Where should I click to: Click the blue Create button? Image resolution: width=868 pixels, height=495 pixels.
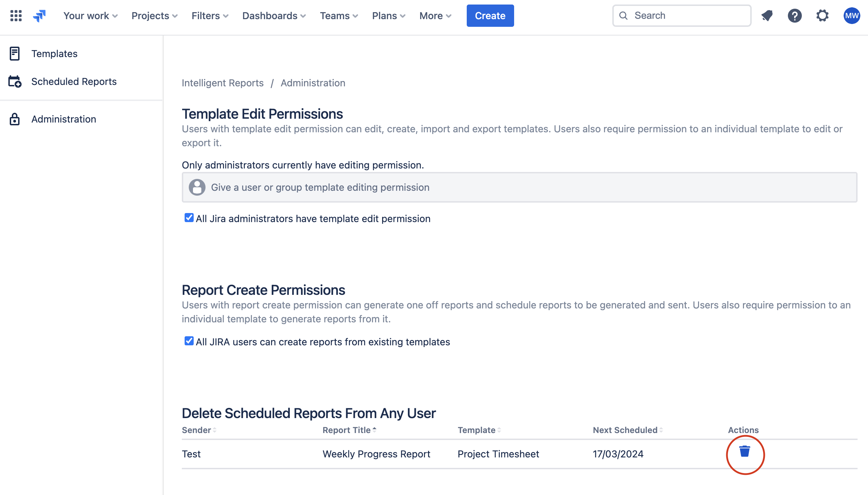pos(490,15)
